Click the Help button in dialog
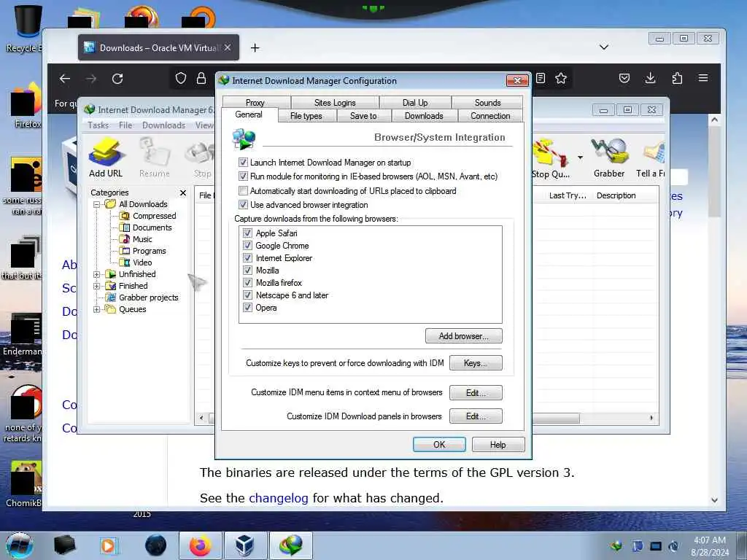 click(498, 444)
